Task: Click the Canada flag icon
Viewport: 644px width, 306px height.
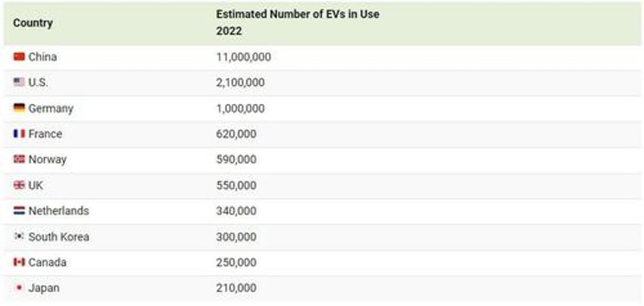Action: (x=19, y=263)
